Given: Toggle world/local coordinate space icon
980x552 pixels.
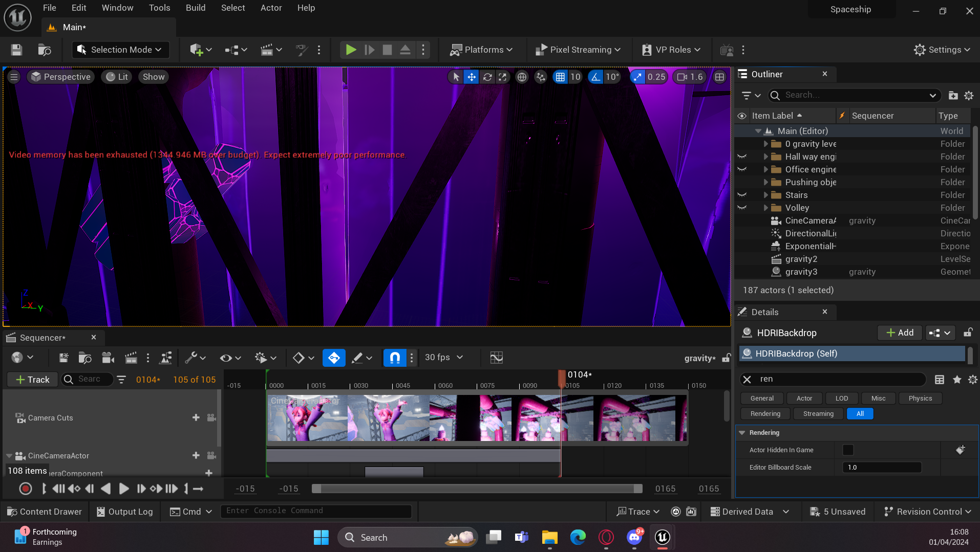Looking at the screenshot, I should click(522, 77).
